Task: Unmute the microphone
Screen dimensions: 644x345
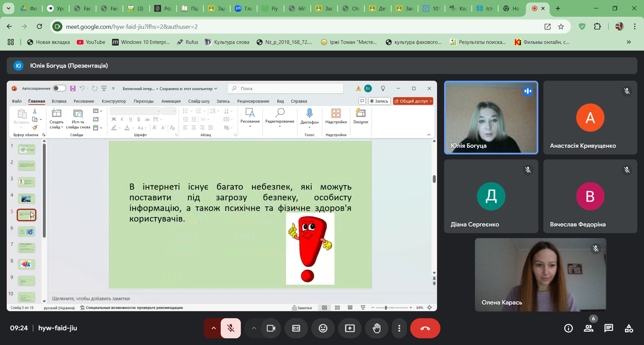Action: [x=231, y=328]
